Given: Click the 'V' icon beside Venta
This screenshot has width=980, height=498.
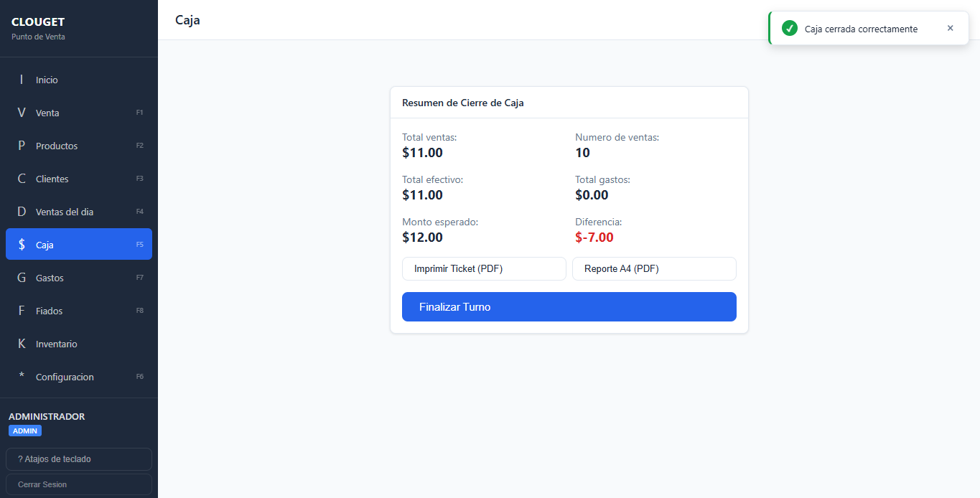Looking at the screenshot, I should 22,113.
